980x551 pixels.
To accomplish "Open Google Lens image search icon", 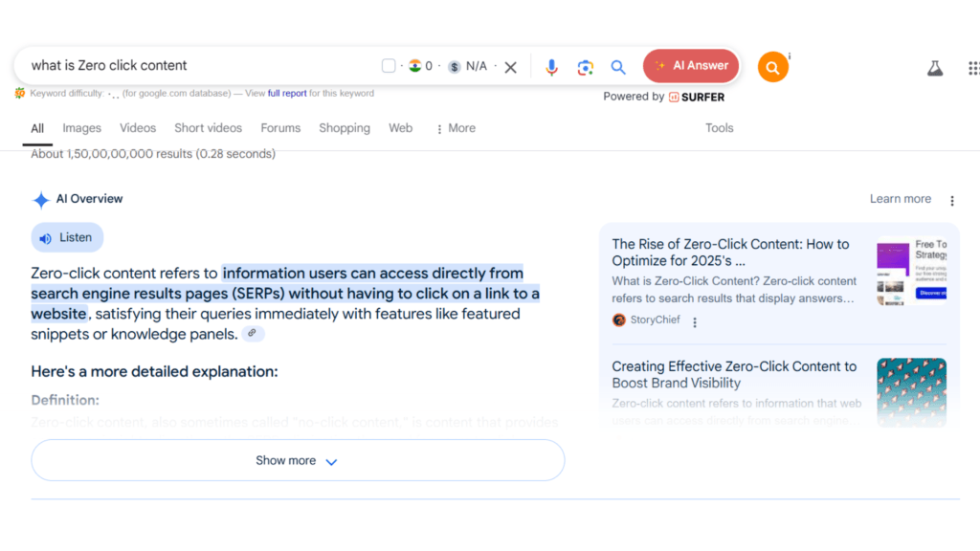I will [x=585, y=67].
